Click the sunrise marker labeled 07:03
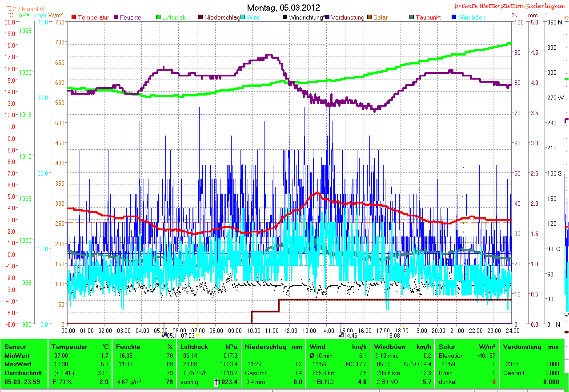This screenshot has width=569, height=392. (198, 336)
